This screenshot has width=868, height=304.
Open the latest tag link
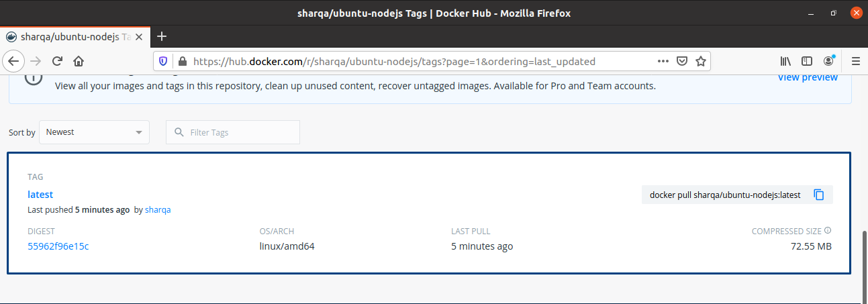(40, 195)
